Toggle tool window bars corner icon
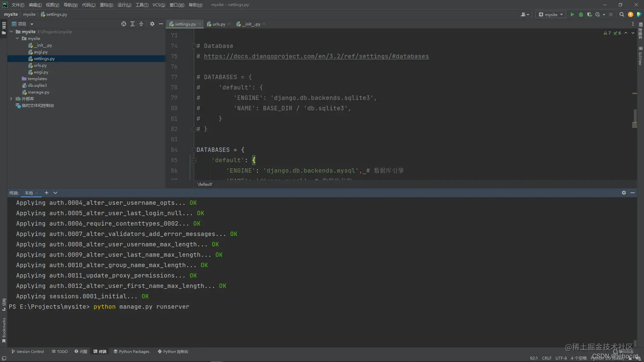The height and width of the screenshot is (362, 644). pyautogui.click(x=4, y=358)
